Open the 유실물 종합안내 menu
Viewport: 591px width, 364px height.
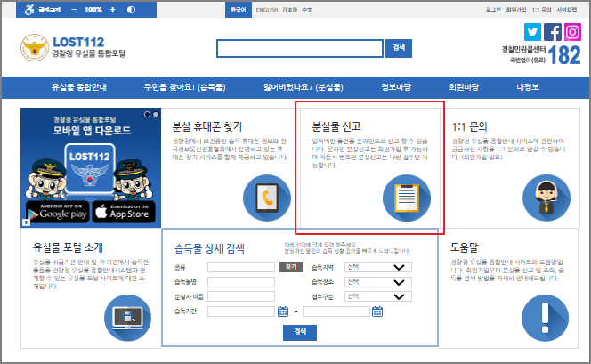point(79,87)
